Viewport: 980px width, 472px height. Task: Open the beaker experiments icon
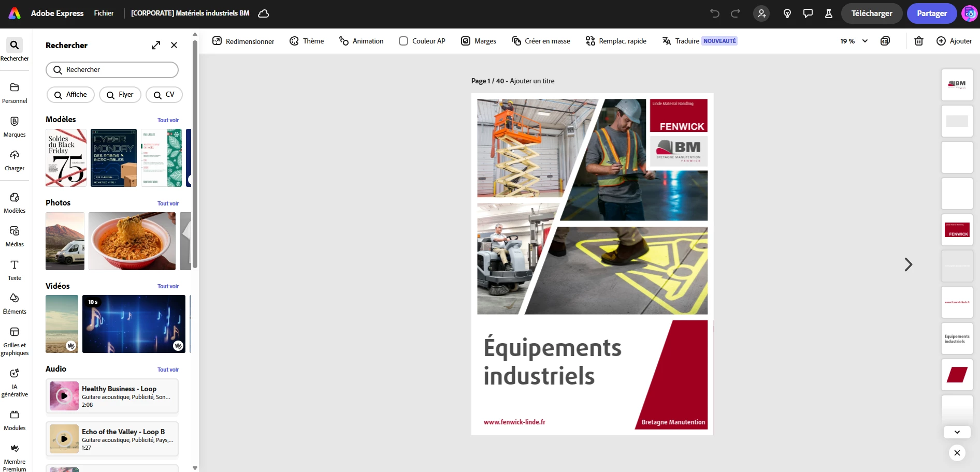[x=829, y=13]
